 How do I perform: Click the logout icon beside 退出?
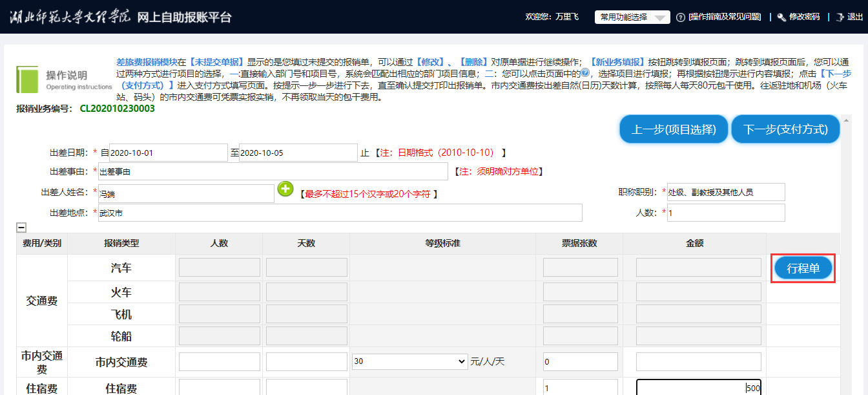pos(840,17)
